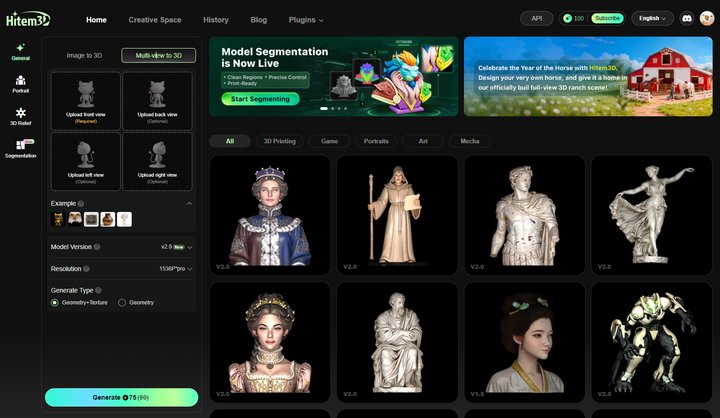The width and height of the screenshot is (720, 418).
Task: Filter gallery by Mecha
Action: tap(470, 141)
